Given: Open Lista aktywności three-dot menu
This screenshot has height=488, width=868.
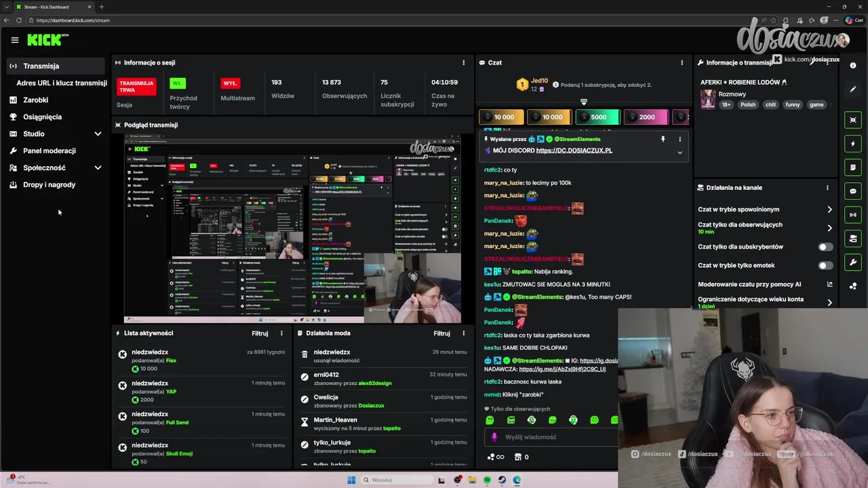Looking at the screenshot, I should coord(281,333).
